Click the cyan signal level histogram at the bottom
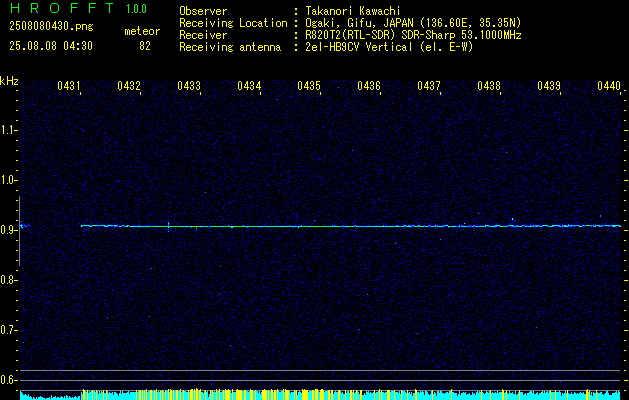This screenshot has height=400, width=629. point(320,394)
